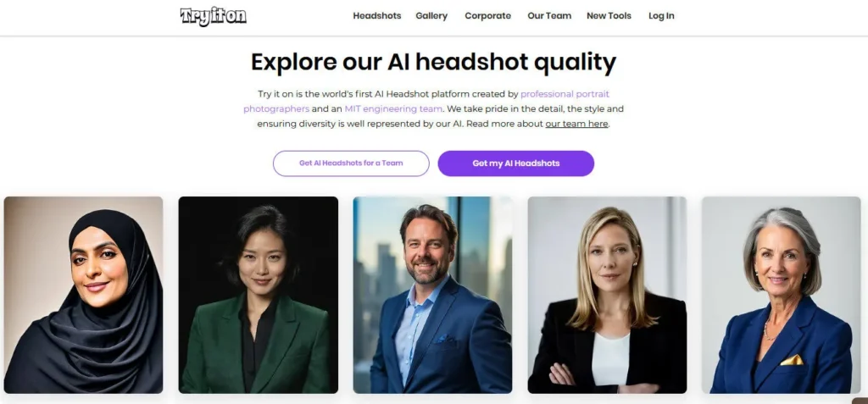The height and width of the screenshot is (404, 868).
Task: Open gray-haired woman in blue blazer headshot
Action: point(782,295)
